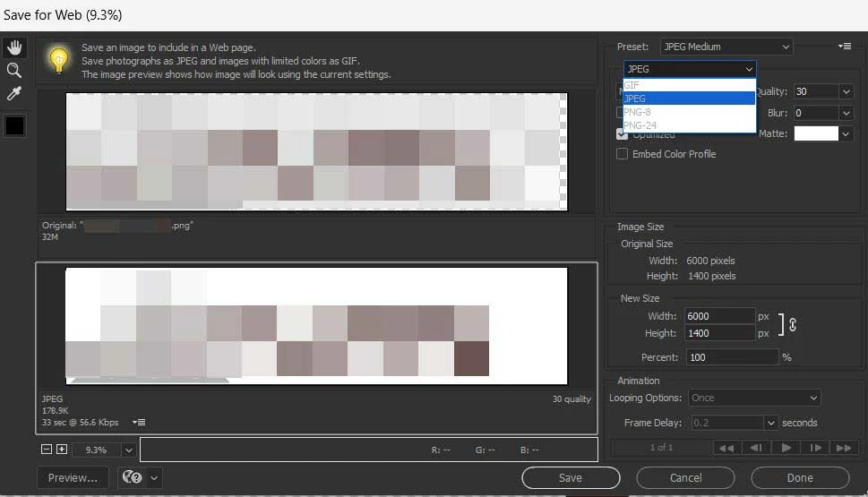Image resolution: width=868 pixels, height=497 pixels.
Task: Click the white Matte color swatch
Action: 816,133
